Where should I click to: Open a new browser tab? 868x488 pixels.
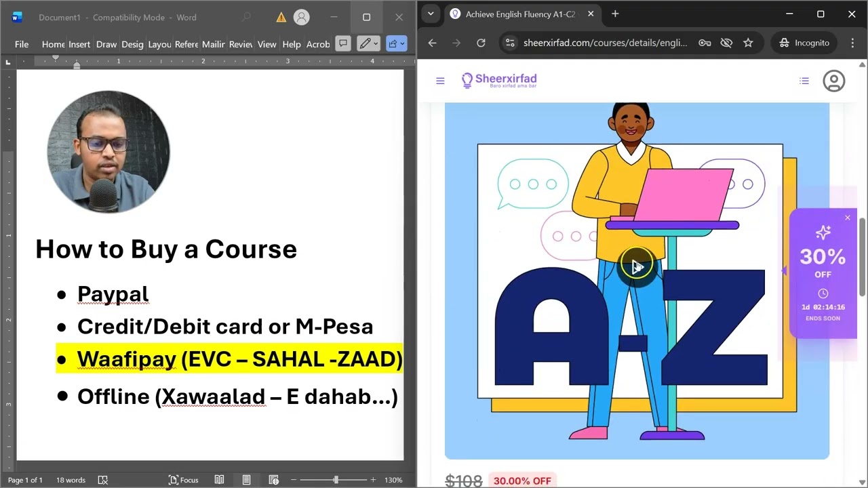click(x=615, y=14)
